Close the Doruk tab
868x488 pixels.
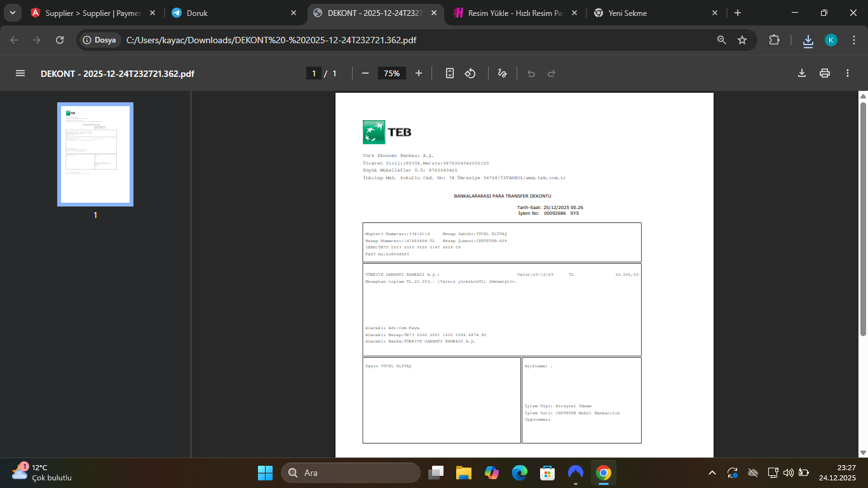(x=293, y=13)
